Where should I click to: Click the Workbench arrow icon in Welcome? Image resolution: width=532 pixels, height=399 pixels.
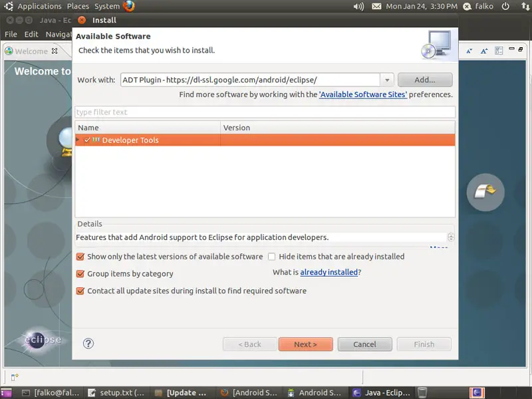(485, 192)
